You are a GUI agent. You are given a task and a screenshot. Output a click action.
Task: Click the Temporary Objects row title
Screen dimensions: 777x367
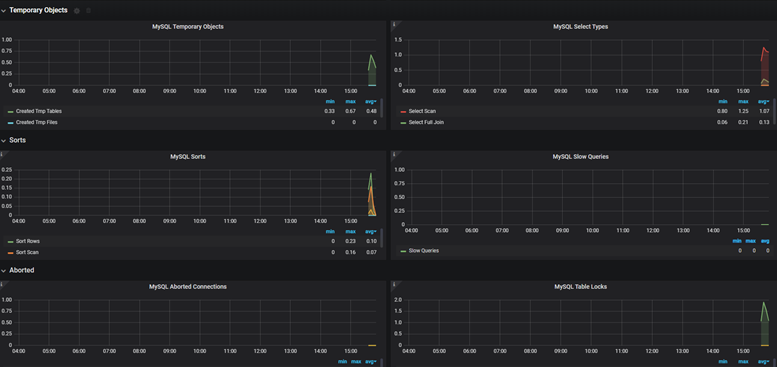coord(38,10)
